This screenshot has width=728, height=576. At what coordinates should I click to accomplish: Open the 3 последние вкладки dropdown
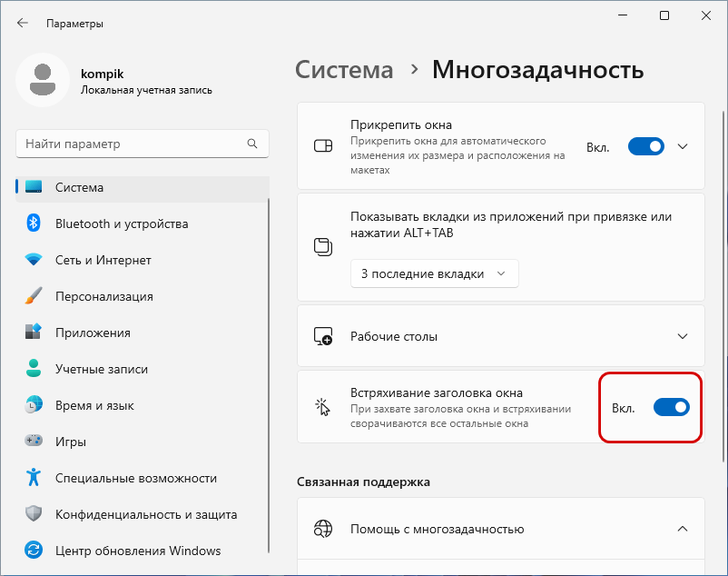(434, 273)
